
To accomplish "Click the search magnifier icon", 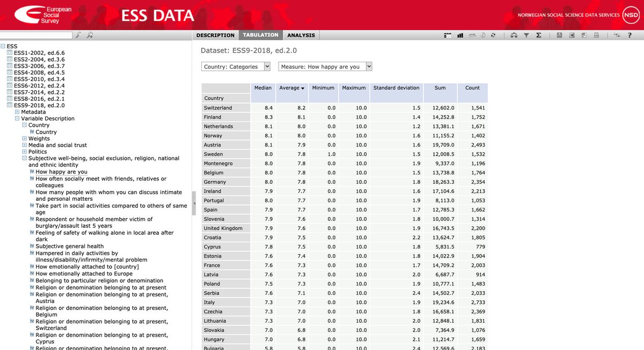I will (x=78, y=35).
